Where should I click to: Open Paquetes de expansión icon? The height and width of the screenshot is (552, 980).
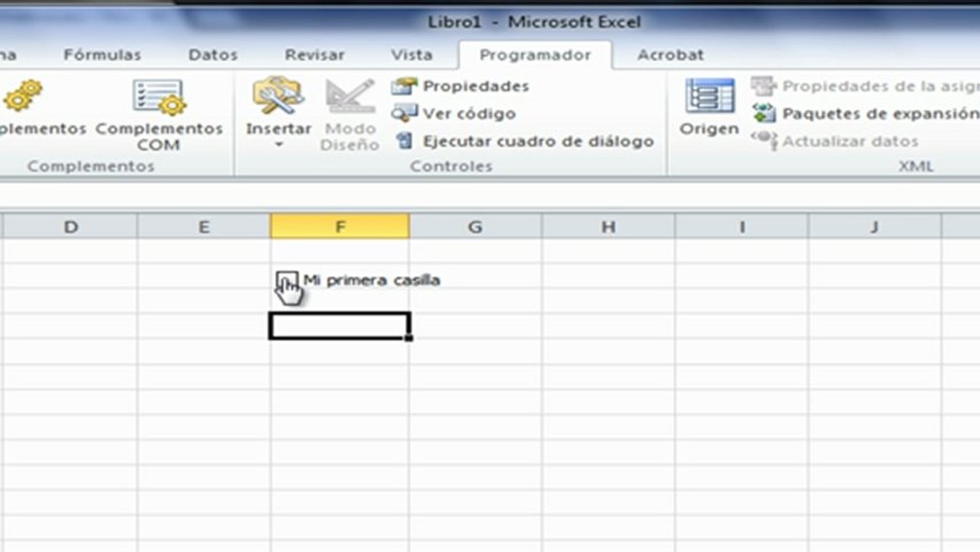763,113
